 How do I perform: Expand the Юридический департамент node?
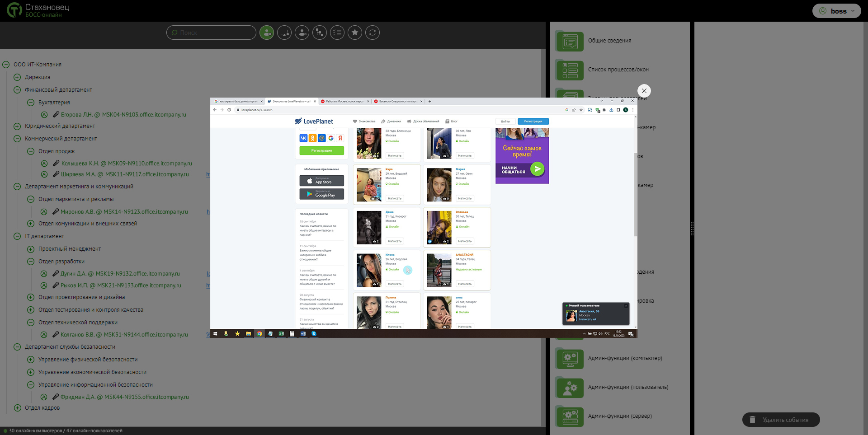tap(17, 126)
